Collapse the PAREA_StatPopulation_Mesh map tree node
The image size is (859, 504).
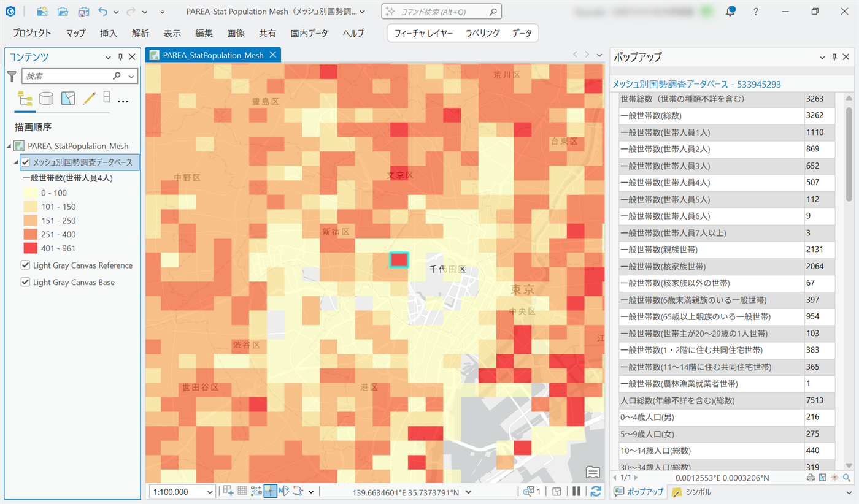(9, 146)
